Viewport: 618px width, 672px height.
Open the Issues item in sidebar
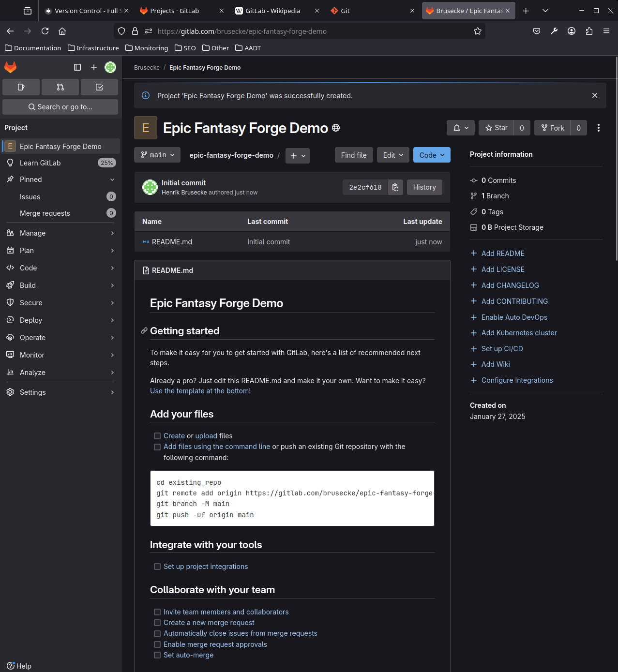coord(60,197)
